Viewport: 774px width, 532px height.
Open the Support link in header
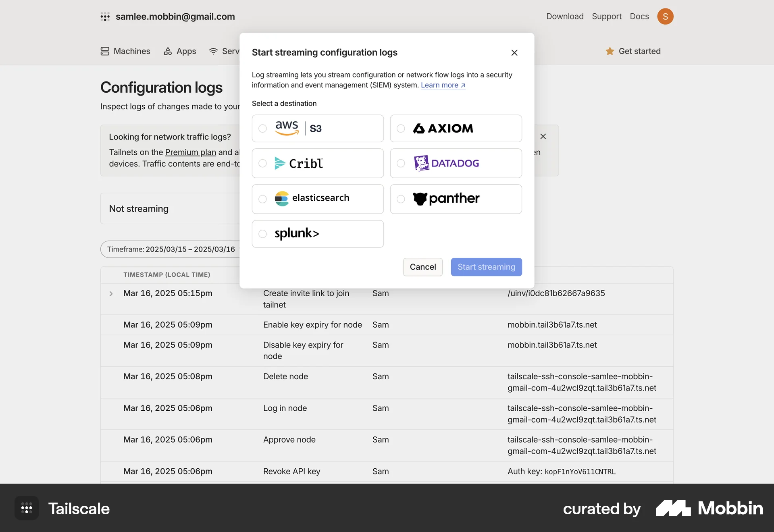(607, 17)
